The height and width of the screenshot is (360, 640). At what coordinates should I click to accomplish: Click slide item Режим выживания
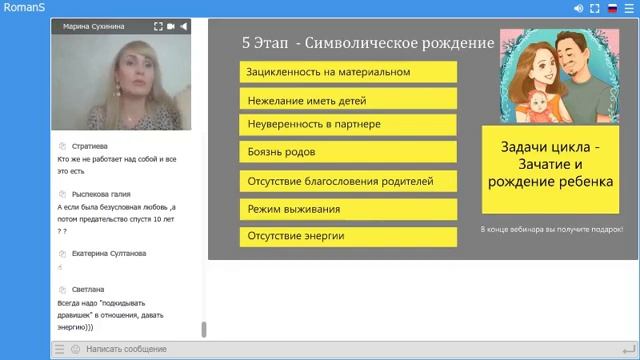click(x=348, y=209)
